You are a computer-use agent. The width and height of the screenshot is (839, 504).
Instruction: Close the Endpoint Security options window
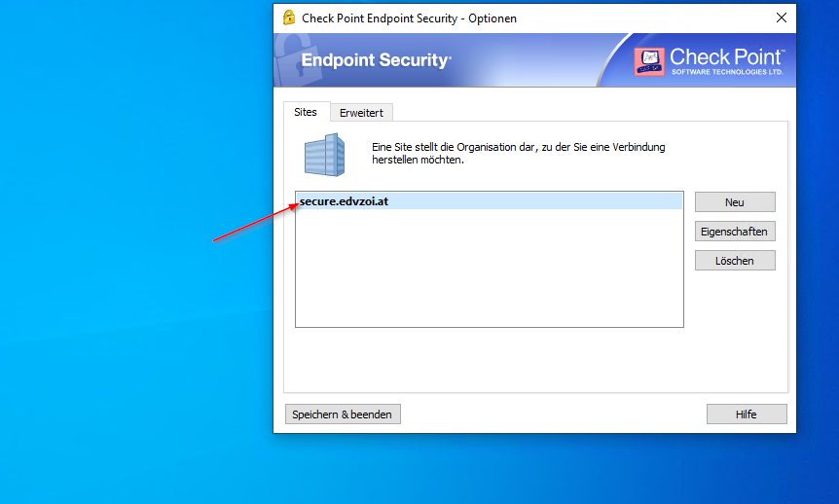[x=781, y=18]
